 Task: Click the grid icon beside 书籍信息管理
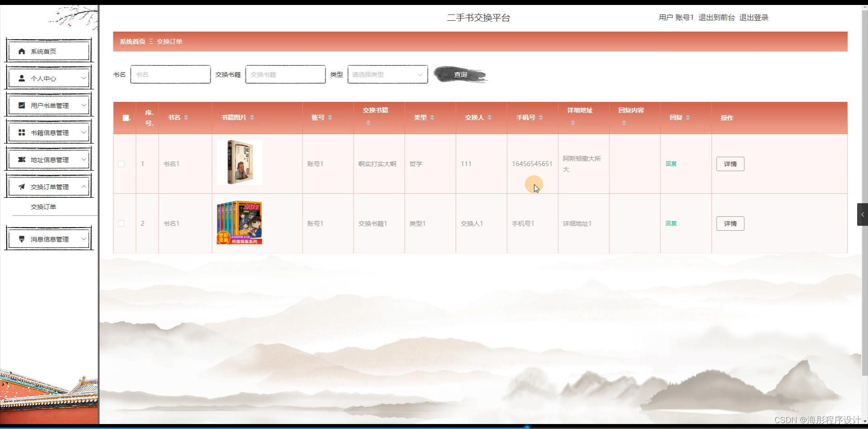pos(21,132)
